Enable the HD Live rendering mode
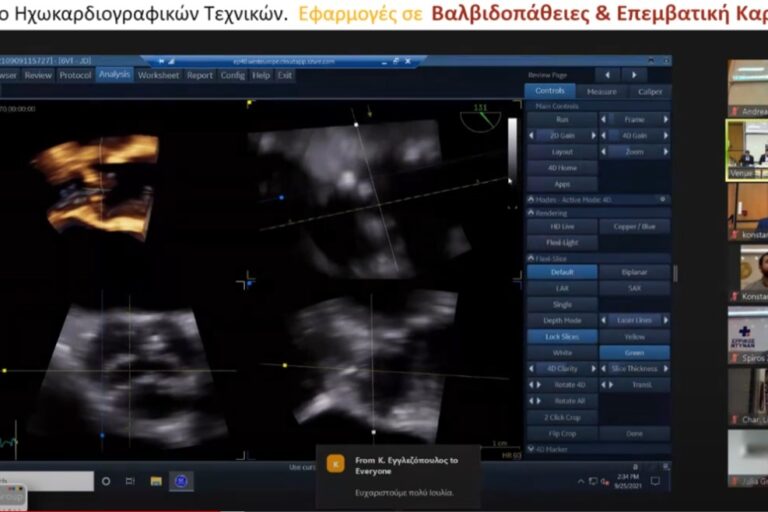 562,227
